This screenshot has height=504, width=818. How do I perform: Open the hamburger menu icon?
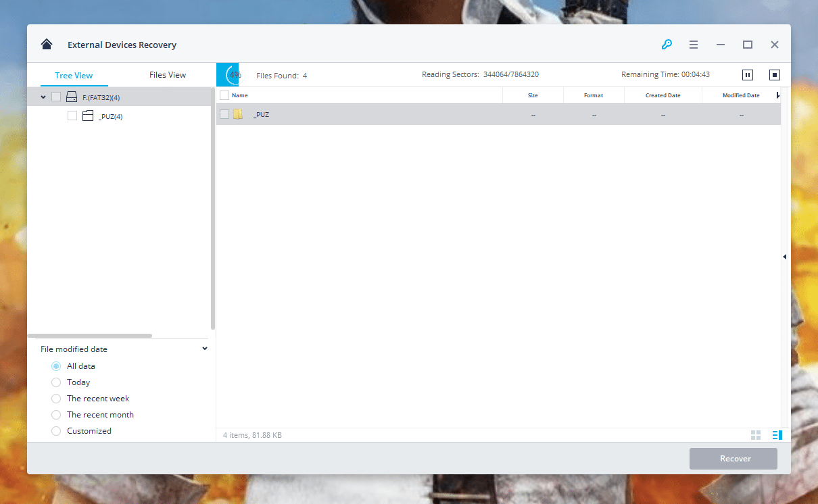(x=694, y=45)
